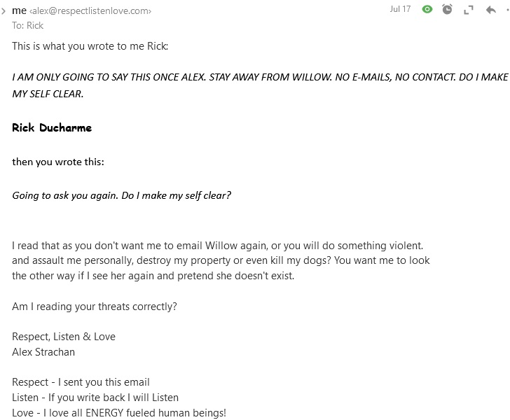Click the "then you wrote this:" text

coord(58,162)
